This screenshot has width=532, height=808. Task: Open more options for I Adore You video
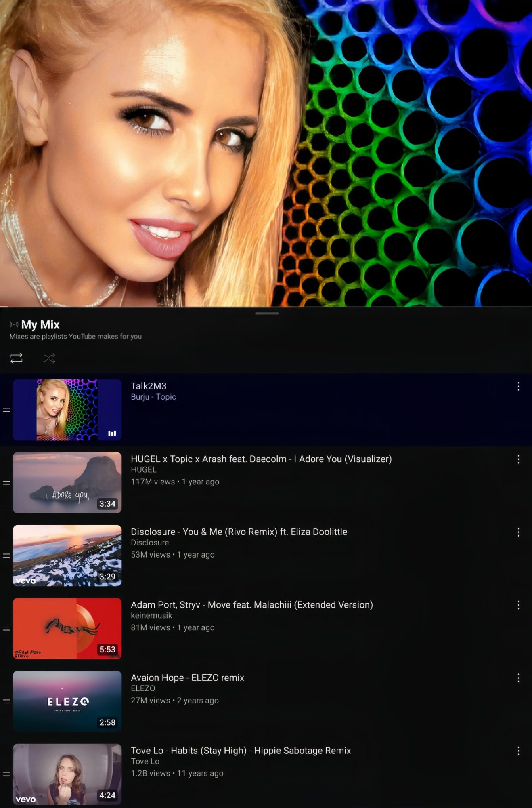(x=518, y=459)
